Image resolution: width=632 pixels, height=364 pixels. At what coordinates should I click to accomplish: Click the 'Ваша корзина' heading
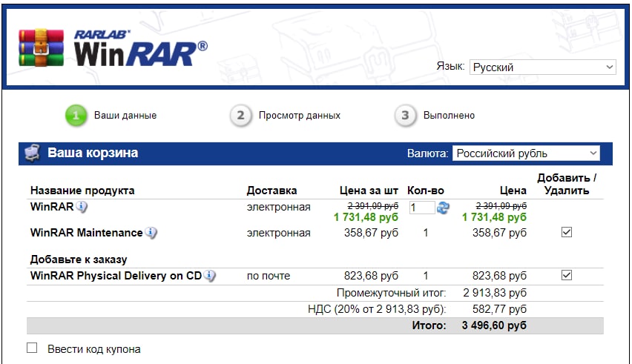tap(93, 153)
